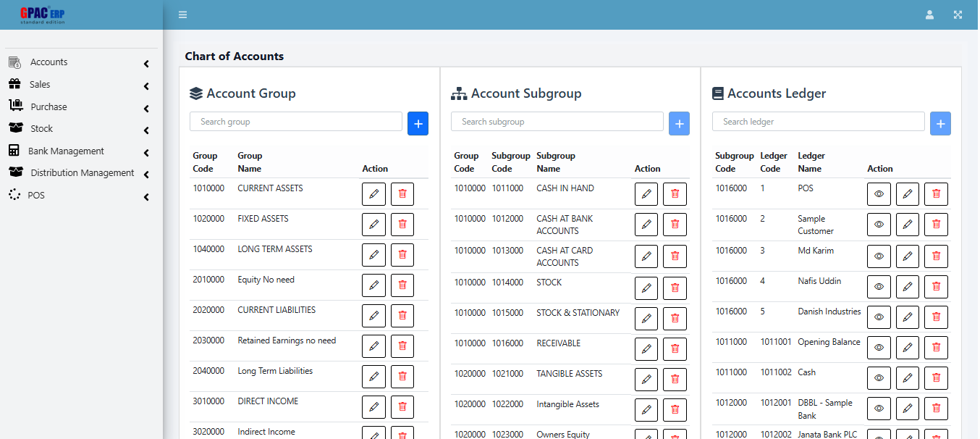Viewport: 980px width, 439px height.
Task: Toggle fullscreen mode icon
Action: (958, 14)
